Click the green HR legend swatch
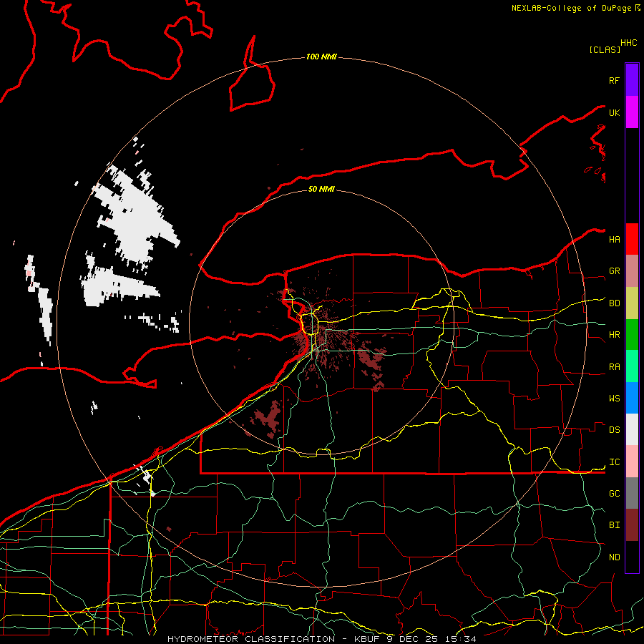Screen dimensions: 644x644 coord(632,335)
